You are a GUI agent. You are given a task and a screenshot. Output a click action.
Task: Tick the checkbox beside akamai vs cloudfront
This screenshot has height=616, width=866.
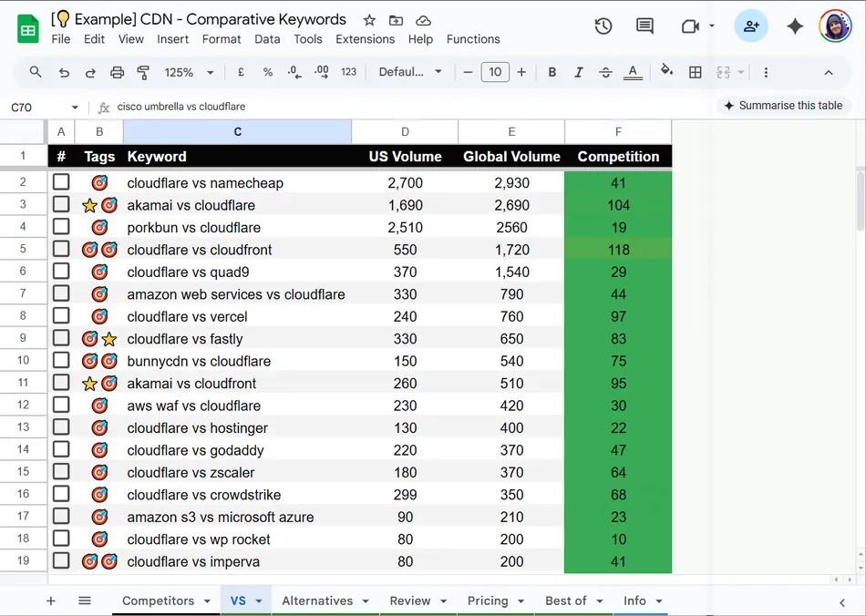pyautogui.click(x=60, y=383)
